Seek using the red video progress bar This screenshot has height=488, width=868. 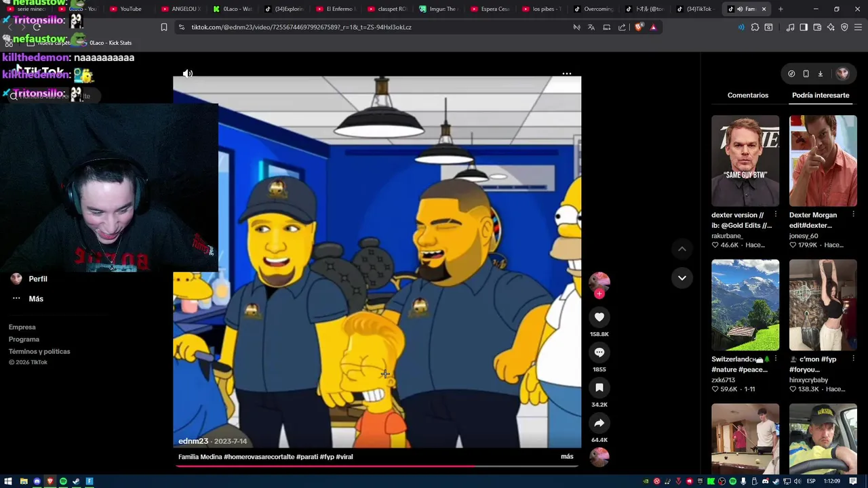[377, 466]
